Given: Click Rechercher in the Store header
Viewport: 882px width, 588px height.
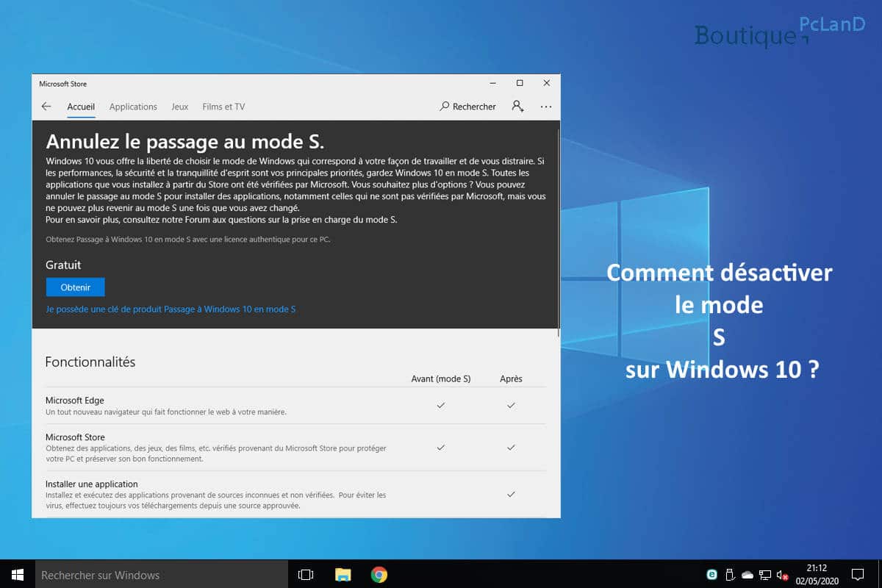Looking at the screenshot, I should point(467,107).
